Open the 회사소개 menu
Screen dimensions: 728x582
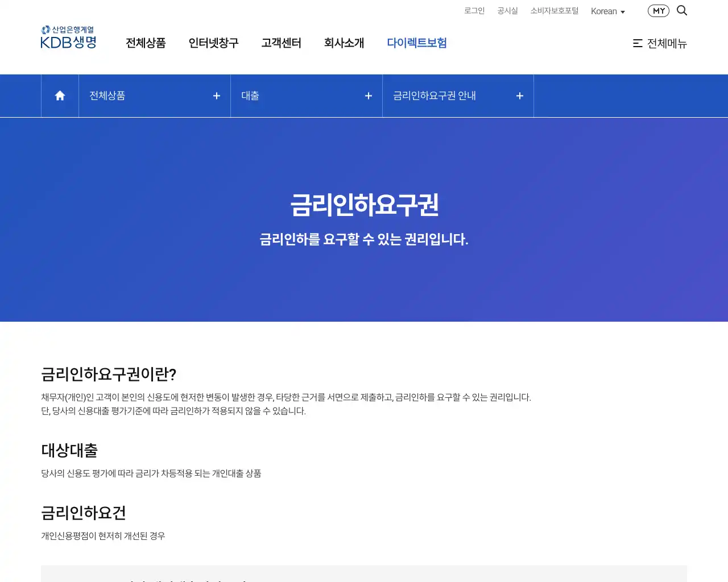[x=344, y=43]
